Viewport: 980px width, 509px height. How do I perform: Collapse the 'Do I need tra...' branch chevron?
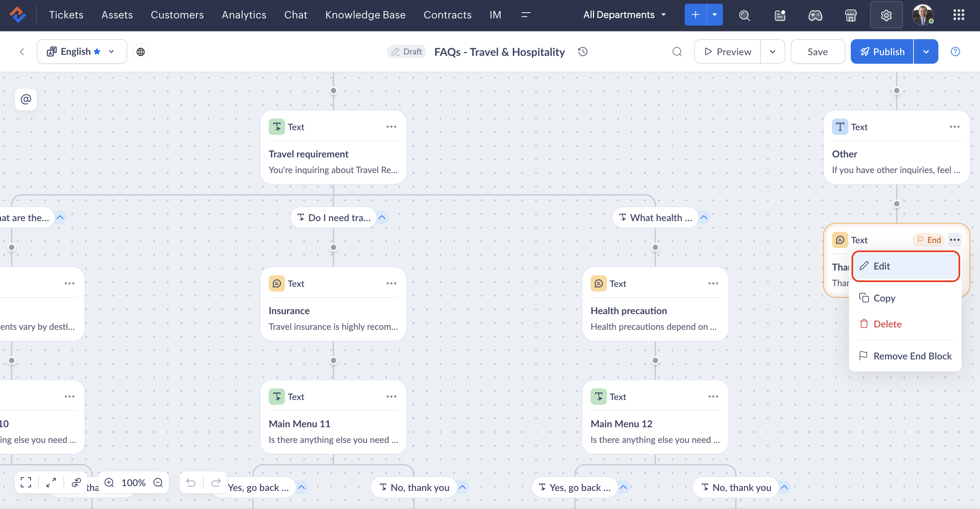pos(382,217)
